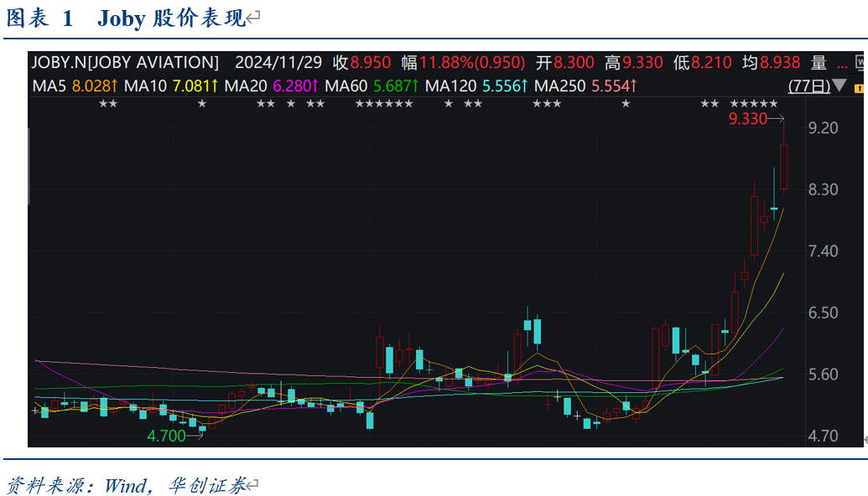Open the period dropdown triangle
The image size is (868, 496).
click(x=839, y=86)
